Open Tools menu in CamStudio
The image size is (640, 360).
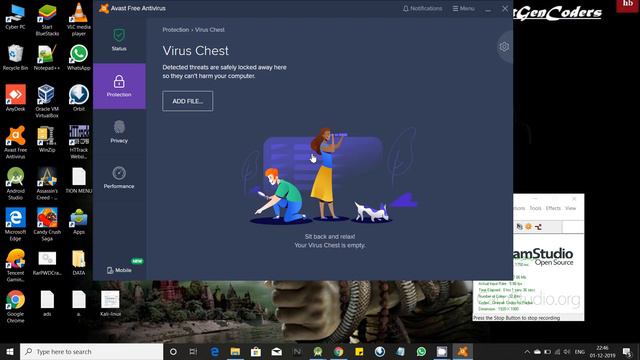point(535,208)
